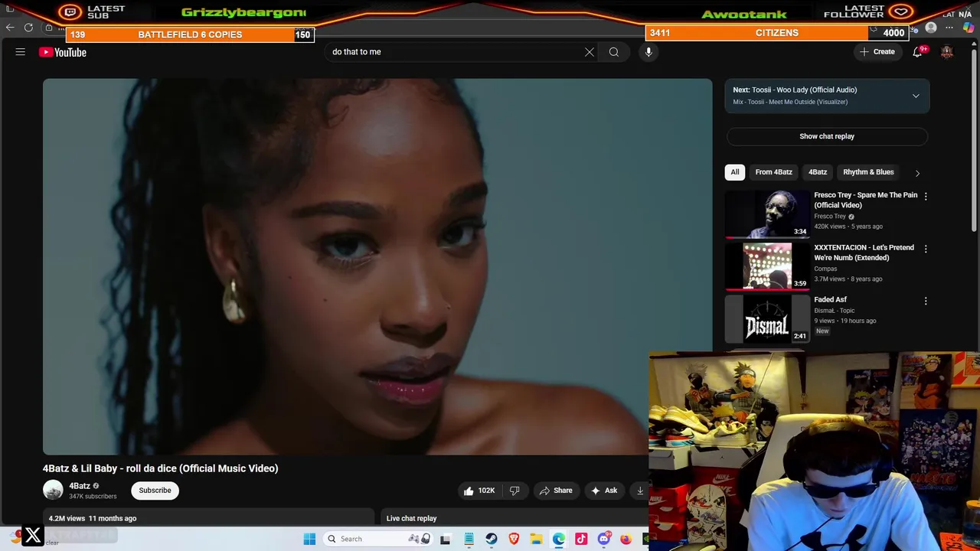
Task: Share the video
Action: [556, 491]
